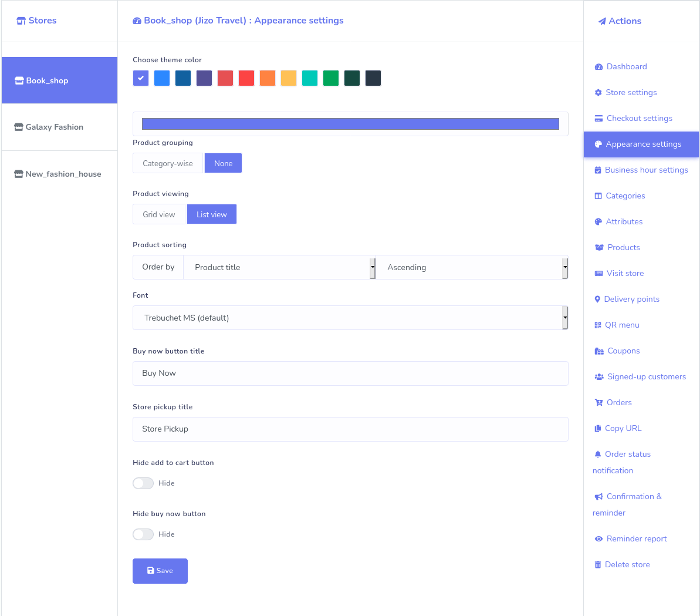
Task: Pick the dark blue theme color swatch
Action: tap(183, 78)
